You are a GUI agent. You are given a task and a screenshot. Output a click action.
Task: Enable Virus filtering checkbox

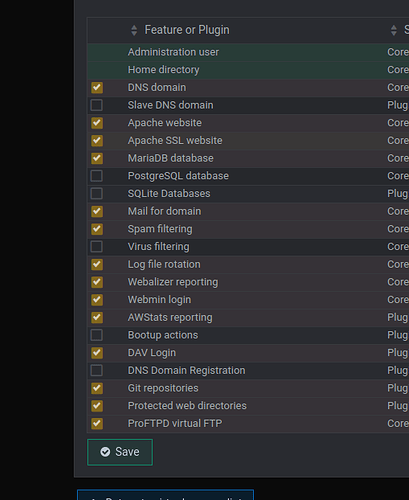click(x=97, y=247)
